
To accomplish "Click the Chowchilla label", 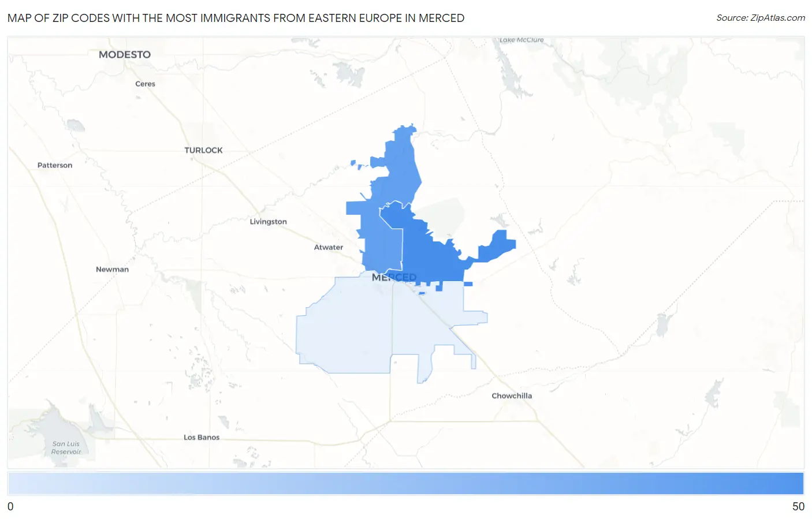I will (x=512, y=395).
